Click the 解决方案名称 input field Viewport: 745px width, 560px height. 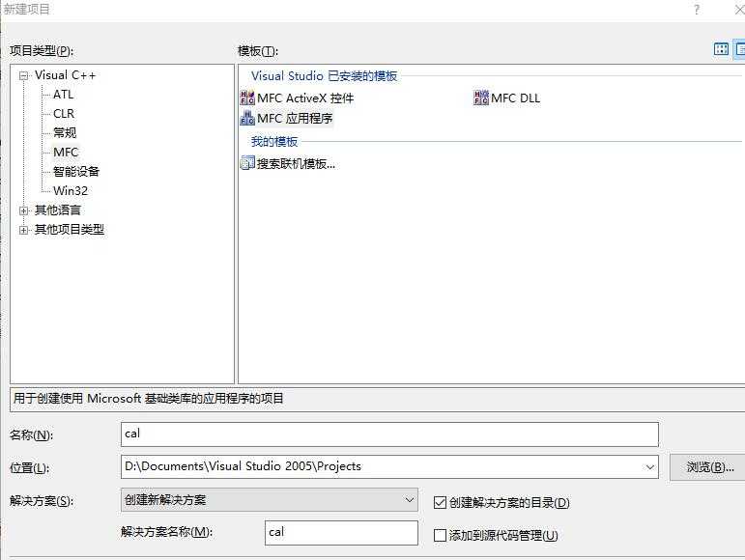pos(341,532)
